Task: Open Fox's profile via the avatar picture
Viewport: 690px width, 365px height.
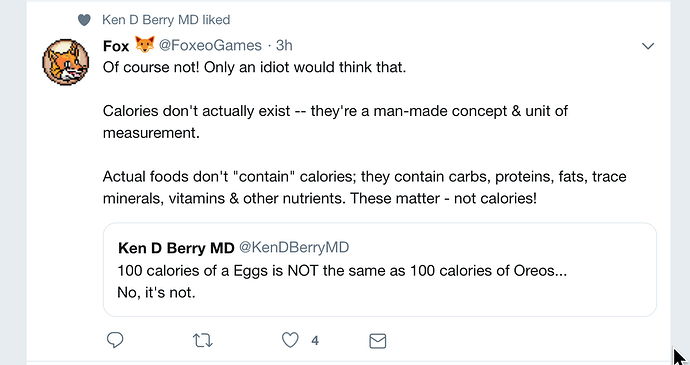Action: pos(66,62)
